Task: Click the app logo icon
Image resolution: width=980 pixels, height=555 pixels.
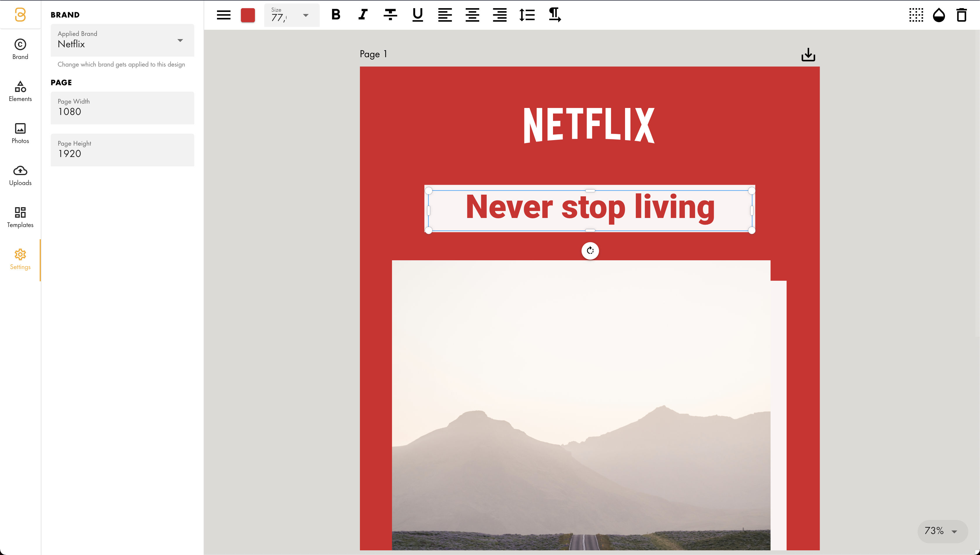Action: tap(20, 15)
